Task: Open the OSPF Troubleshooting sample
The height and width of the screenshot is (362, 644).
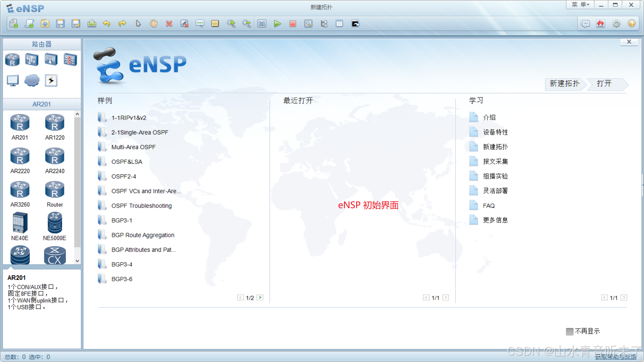Action: click(142, 206)
